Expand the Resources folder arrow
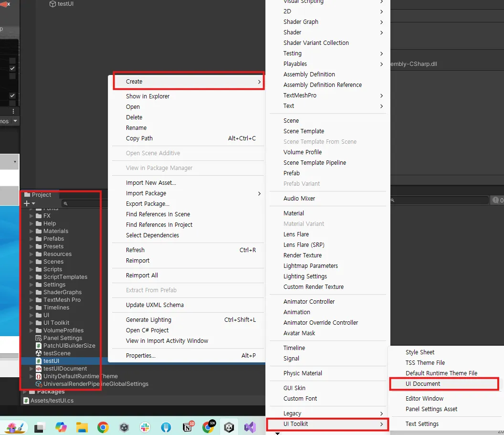504x435 pixels. point(31,254)
